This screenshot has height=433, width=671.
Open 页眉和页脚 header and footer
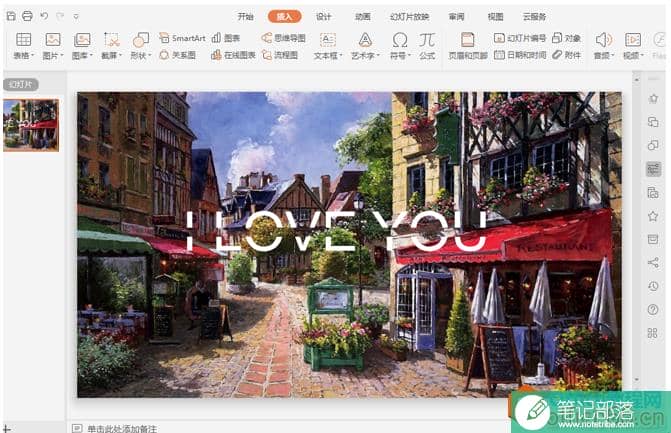[468, 46]
